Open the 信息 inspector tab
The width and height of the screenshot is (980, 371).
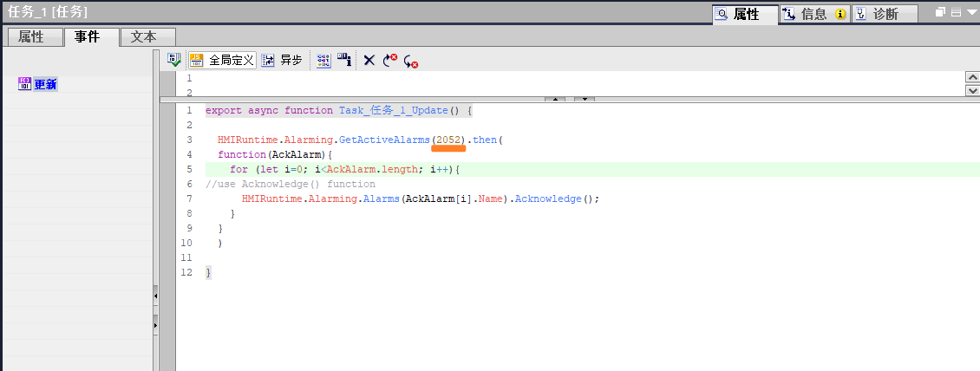(815, 14)
